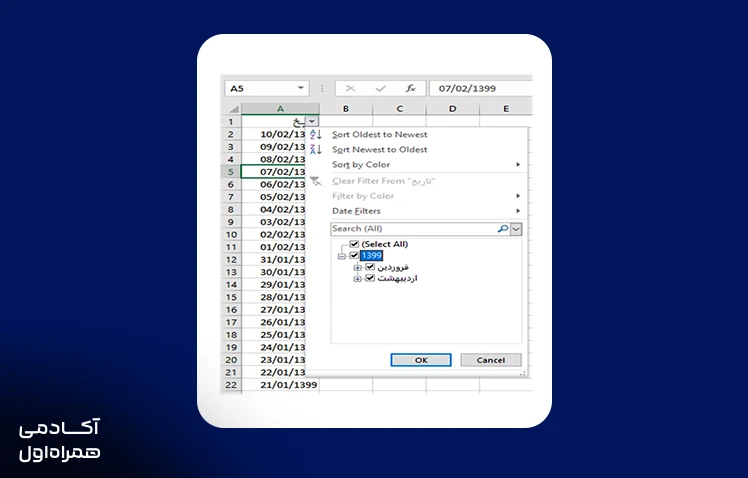Expand the اردیبهشت month node
Image resolution: width=748 pixels, height=478 pixels.
(357, 279)
